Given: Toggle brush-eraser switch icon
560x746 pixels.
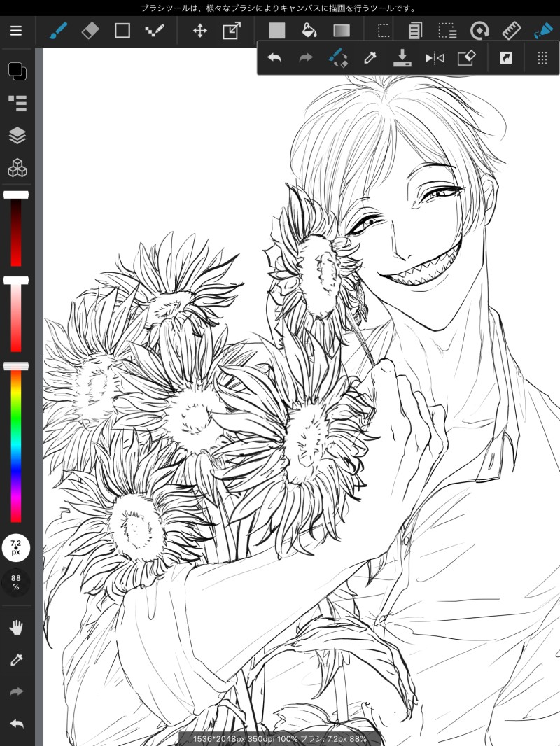Looking at the screenshot, I should click(338, 58).
